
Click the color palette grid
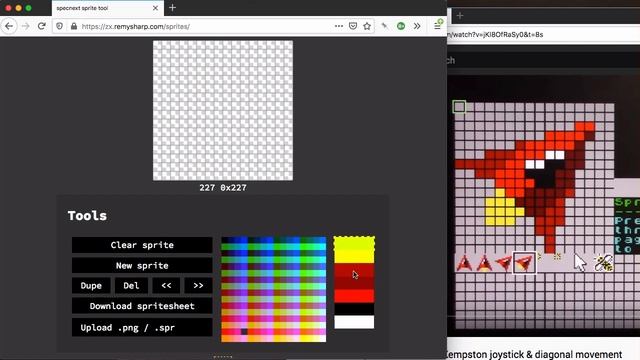[273, 289]
